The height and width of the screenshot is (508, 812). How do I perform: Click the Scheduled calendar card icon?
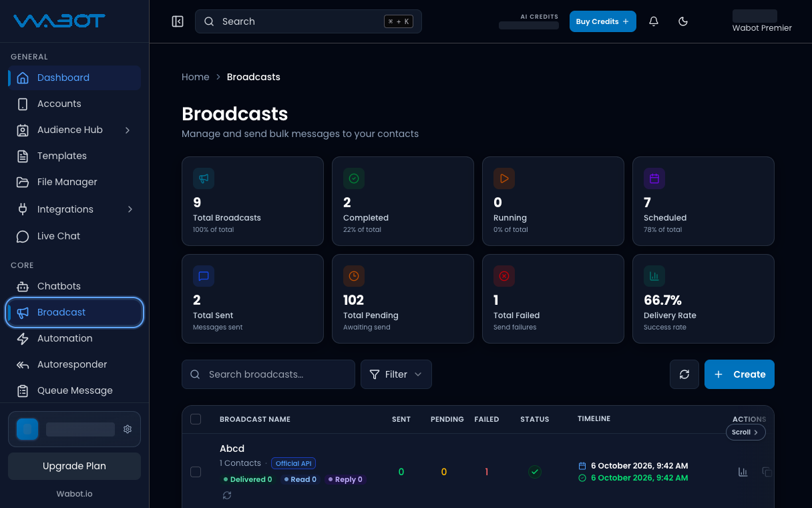[654, 178]
